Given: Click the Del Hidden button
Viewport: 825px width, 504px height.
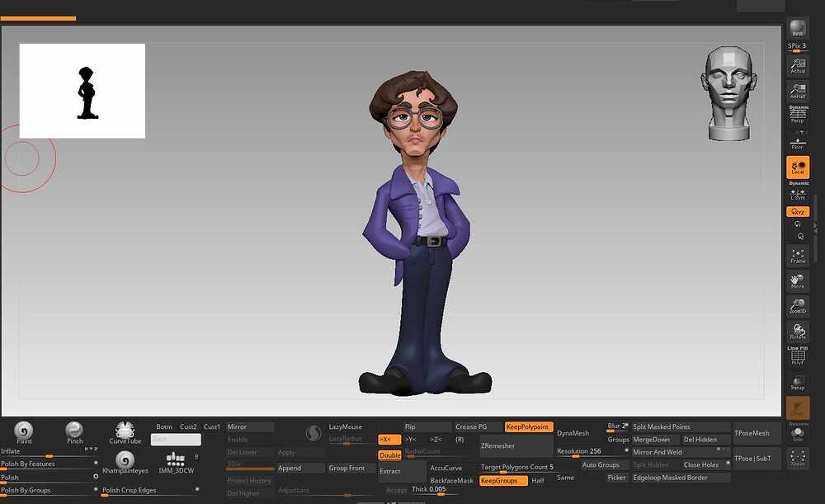Looking at the screenshot, I should [707, 440].
